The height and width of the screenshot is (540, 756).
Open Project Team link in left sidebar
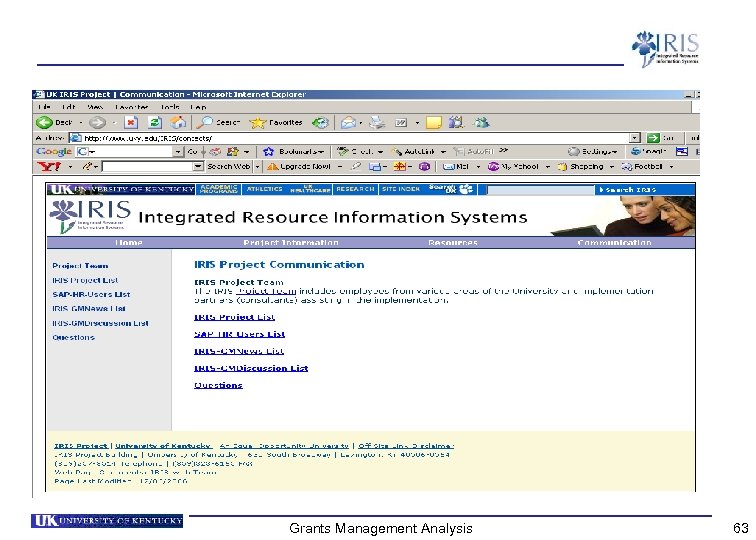pyautogui.click(x=80, y=266)
